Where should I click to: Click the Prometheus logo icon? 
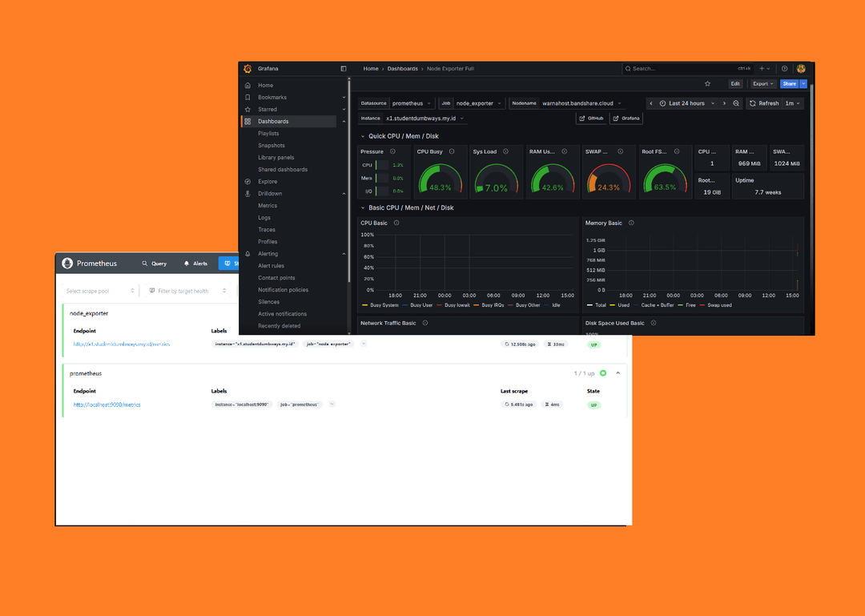click(x=67, y=263)
